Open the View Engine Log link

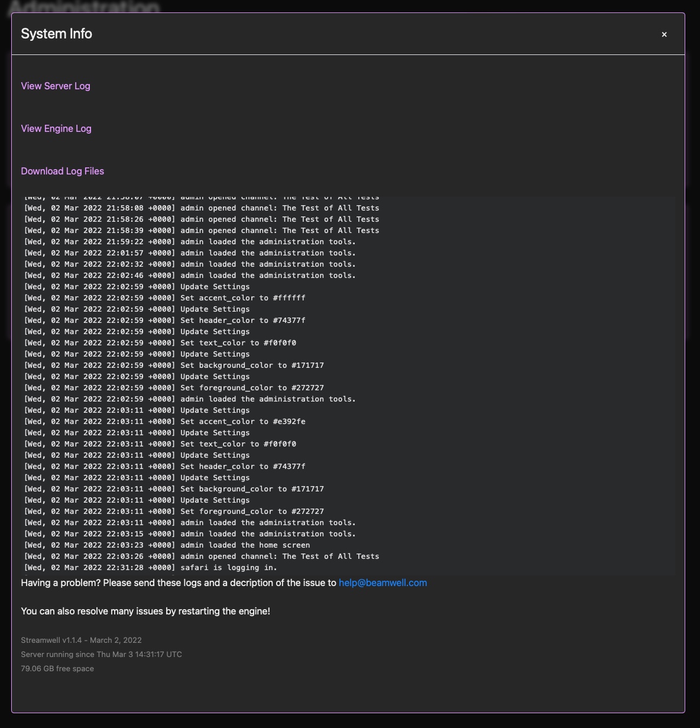click(56, 128)
